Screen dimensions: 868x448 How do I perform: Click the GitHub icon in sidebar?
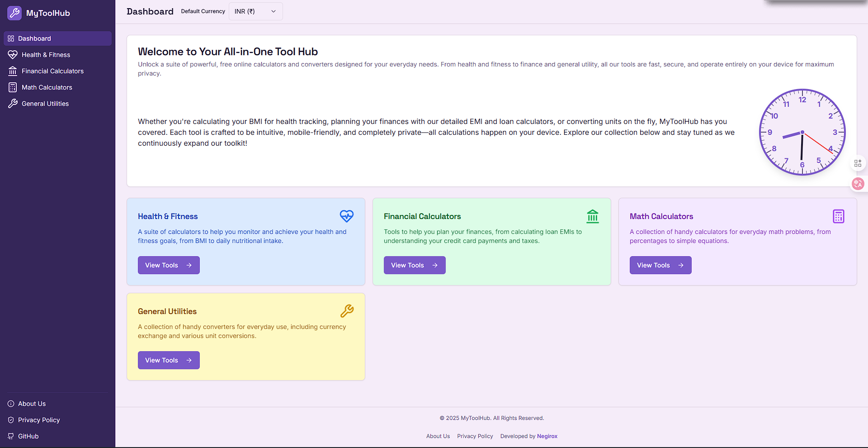(x=11, y=436)
